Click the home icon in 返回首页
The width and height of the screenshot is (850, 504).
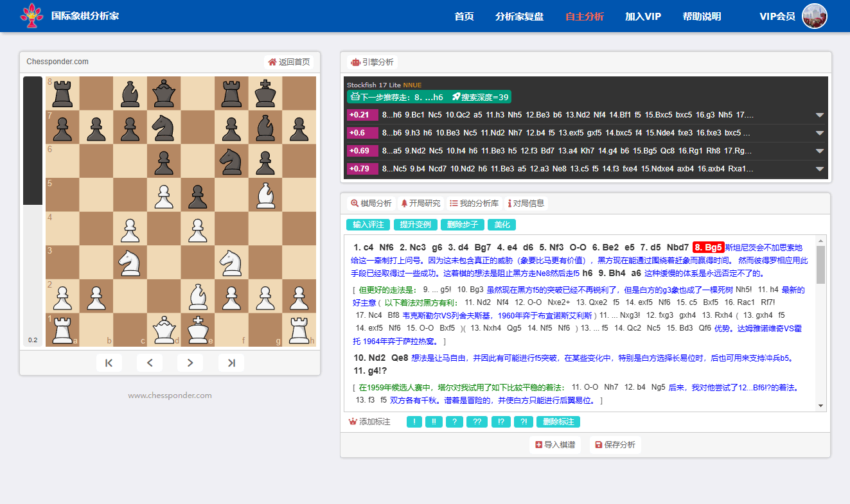(272, 62)
